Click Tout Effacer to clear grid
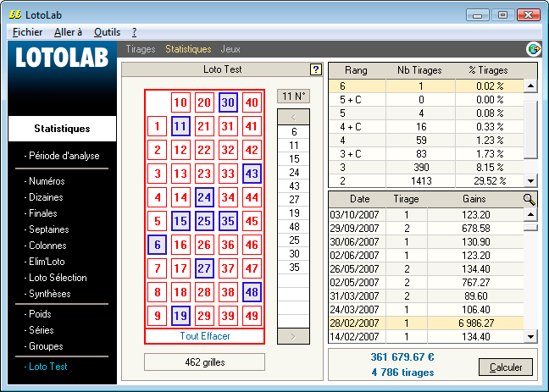This screenshot has width=549, height=392. pyautogui.click(x=204, y=335)
